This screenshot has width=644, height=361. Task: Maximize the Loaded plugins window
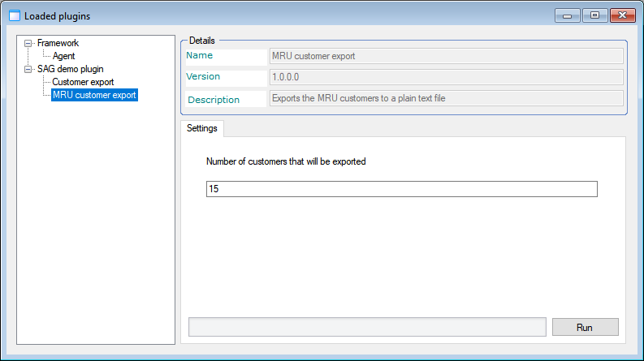point(594,15)
